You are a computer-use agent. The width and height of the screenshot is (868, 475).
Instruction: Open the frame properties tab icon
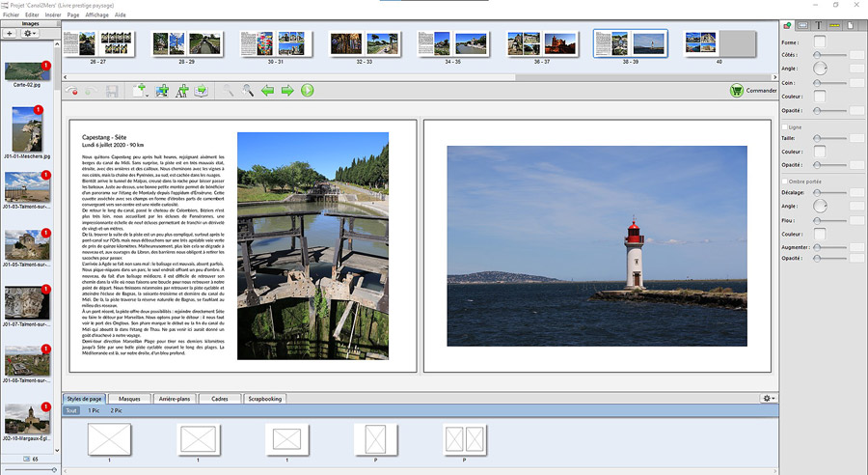coord(802,25)
